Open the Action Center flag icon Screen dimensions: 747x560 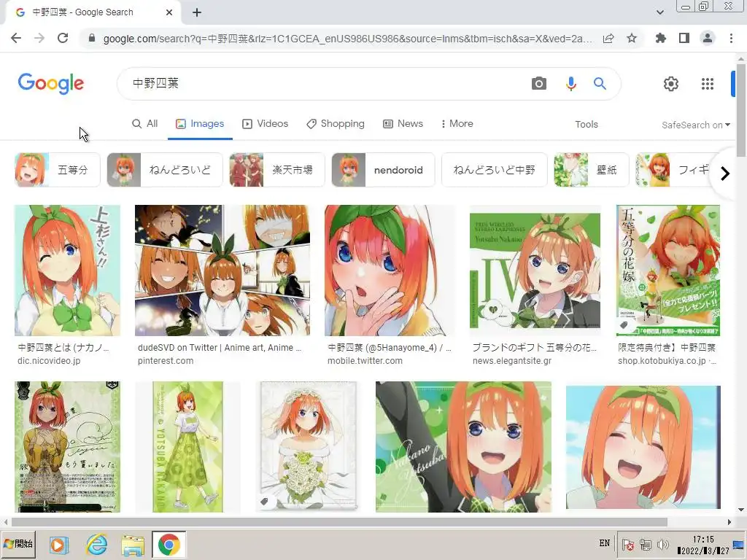coord(628,545)
